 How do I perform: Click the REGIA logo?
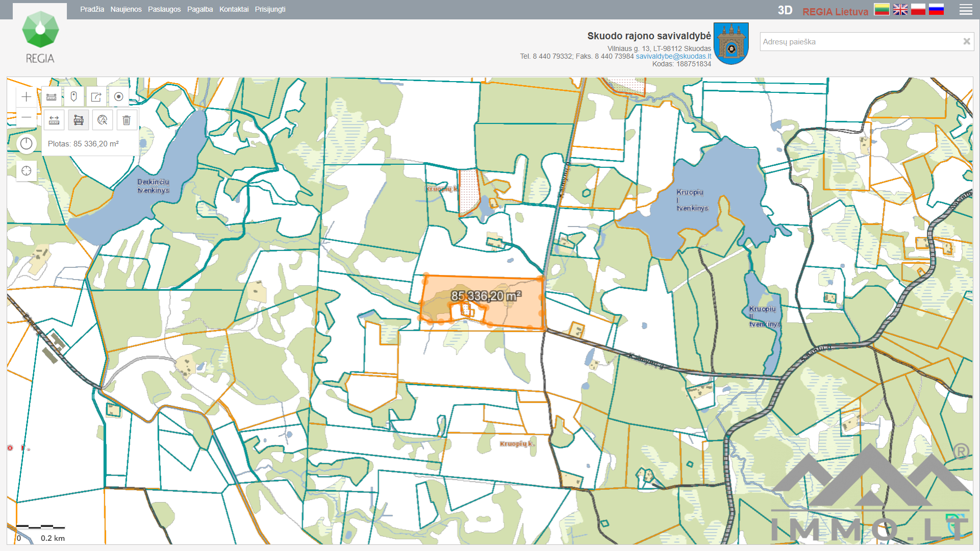pyautogui.click(x=40, y=37)
